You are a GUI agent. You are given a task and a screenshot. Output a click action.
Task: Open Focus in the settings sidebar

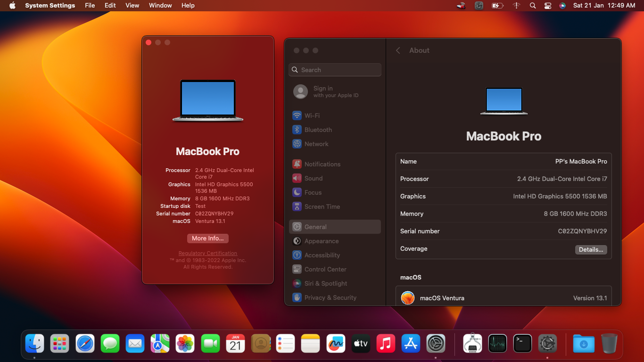click(x=335, y=192)
